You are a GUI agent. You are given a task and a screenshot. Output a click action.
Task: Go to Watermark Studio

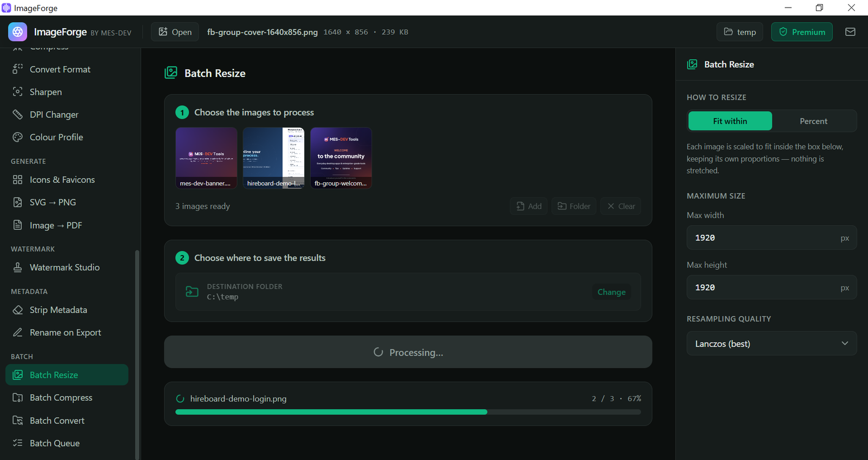coord(67,267)
